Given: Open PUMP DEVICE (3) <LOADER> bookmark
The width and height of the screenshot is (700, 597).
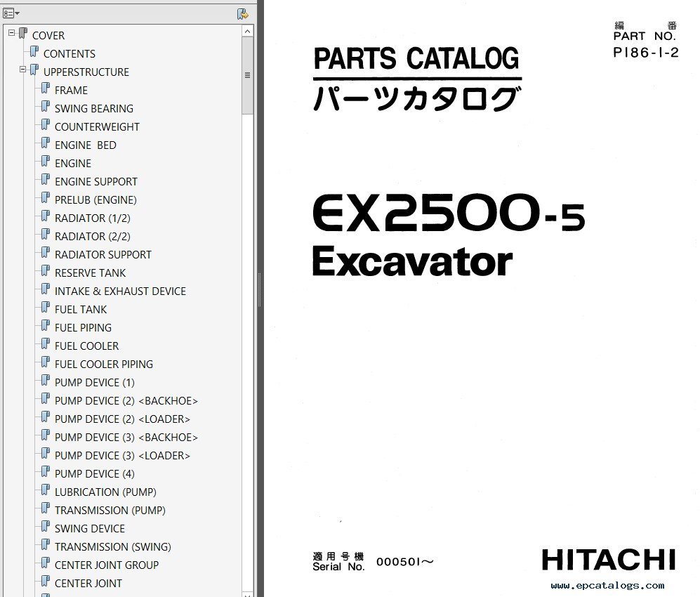Looking at the screenshot, I should 122,457.
